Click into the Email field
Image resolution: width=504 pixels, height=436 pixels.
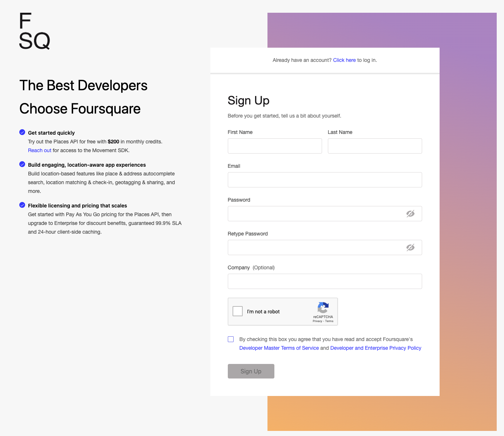point(325,180)
